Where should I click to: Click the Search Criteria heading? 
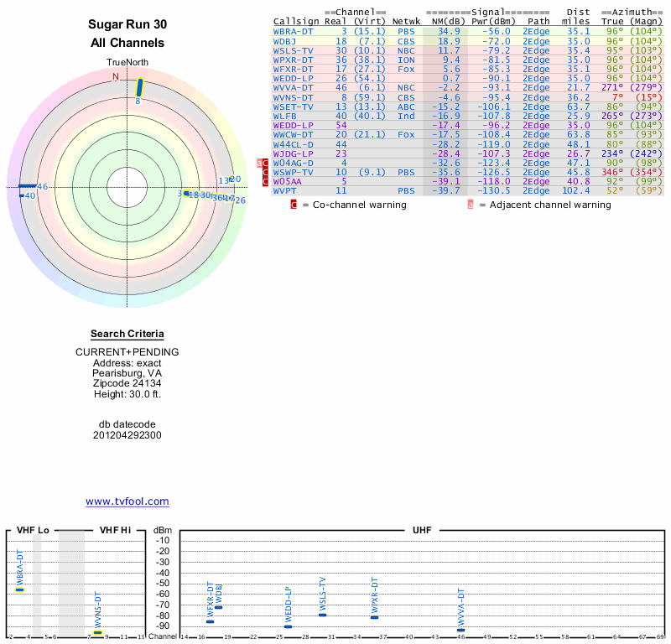click(x=127, y=334)
